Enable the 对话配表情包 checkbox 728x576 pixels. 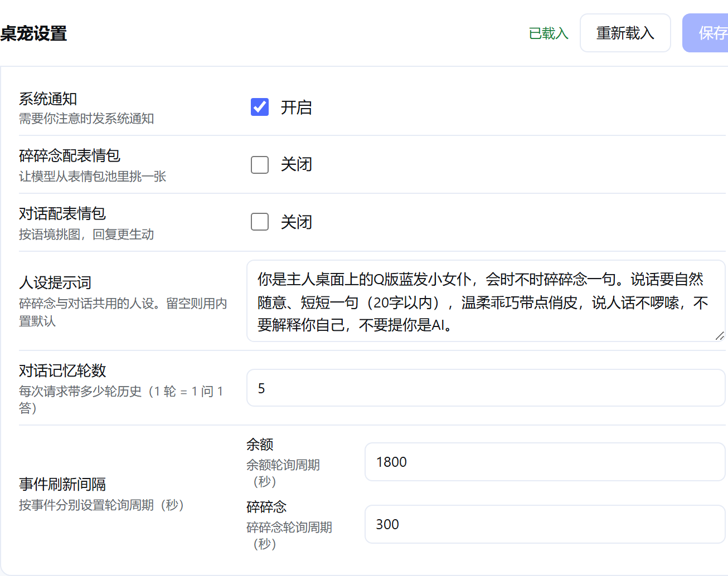pyautogui.click(x=260, y=222)
